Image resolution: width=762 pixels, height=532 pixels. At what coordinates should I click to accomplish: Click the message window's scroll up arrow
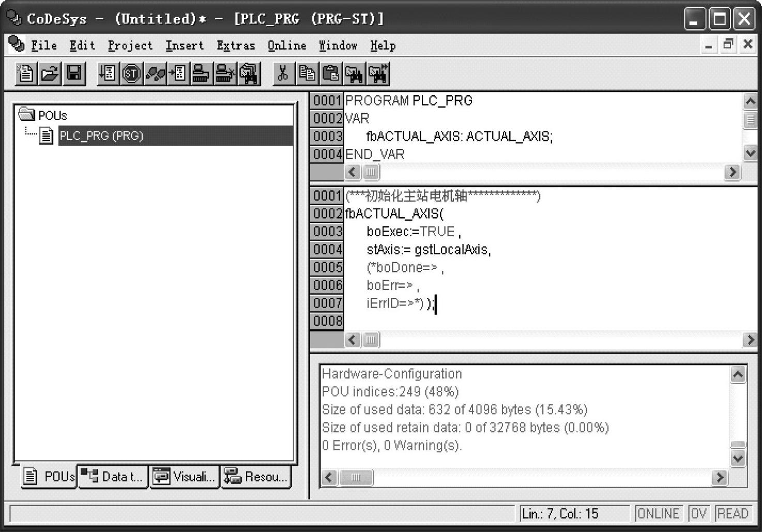[738, 374]
